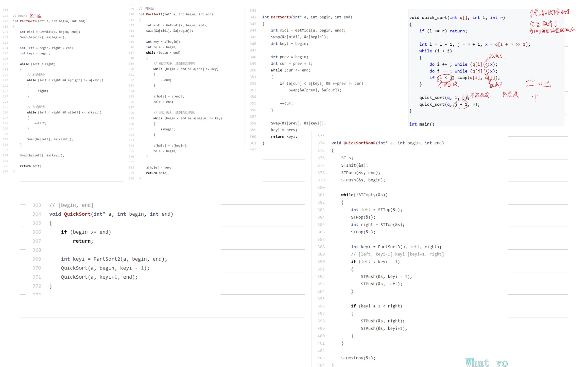Click the QuickSort function name on line 364

(77, 214)
